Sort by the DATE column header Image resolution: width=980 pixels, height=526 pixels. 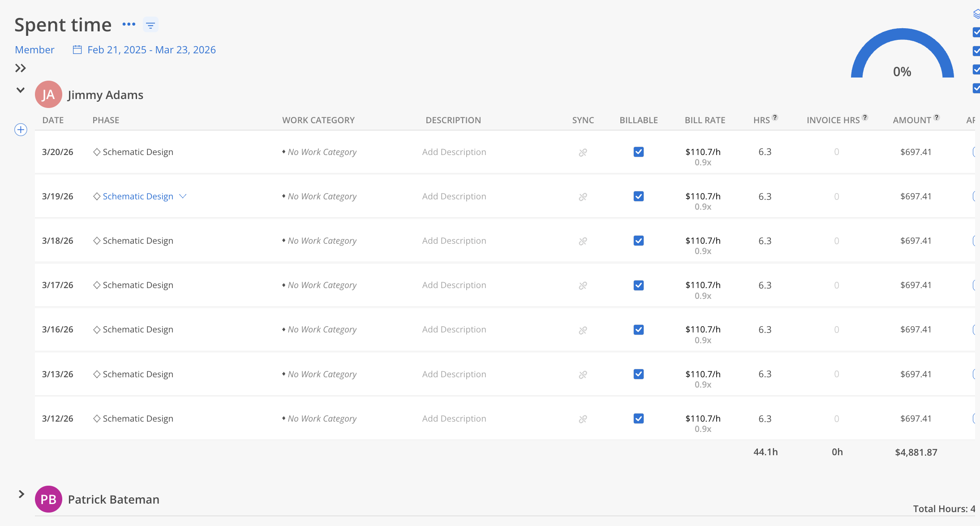coord(53,120)
